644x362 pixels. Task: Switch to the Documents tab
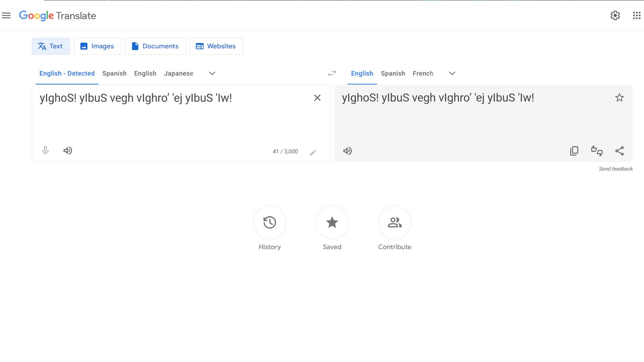click(x=155, y=46)
